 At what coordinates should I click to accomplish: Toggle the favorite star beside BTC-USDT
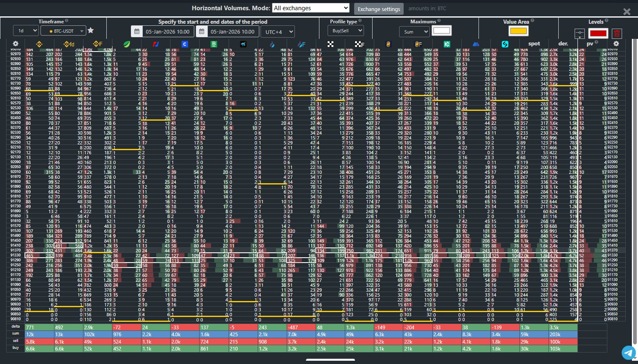(x=91, y=31)
